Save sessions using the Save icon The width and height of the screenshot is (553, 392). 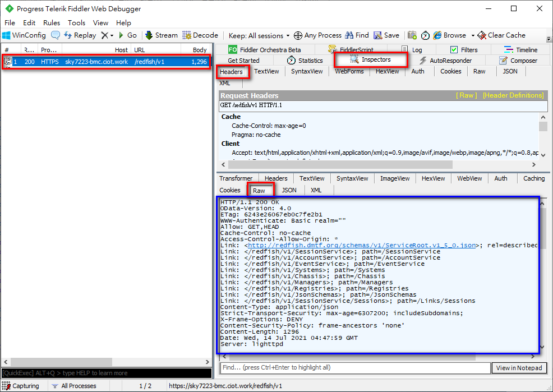pos(386,35)
